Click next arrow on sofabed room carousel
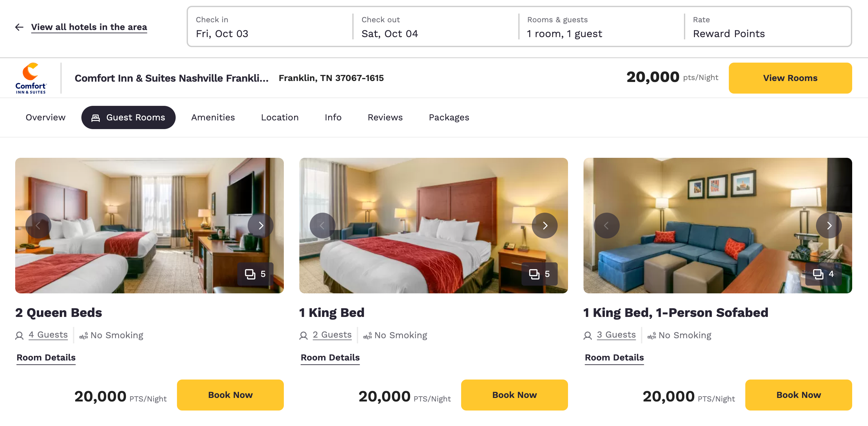868x426 pixels. click(829, 226)
